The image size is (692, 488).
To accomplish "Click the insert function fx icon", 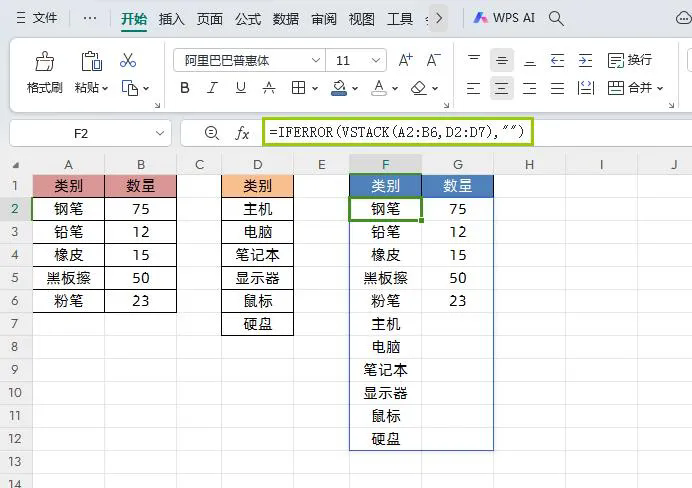I will (x=242, y=133).
